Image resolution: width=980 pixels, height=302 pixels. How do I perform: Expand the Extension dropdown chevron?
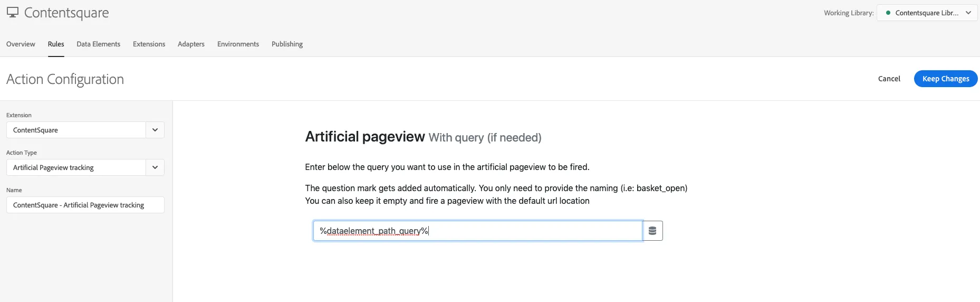click(x=155, y=130)
